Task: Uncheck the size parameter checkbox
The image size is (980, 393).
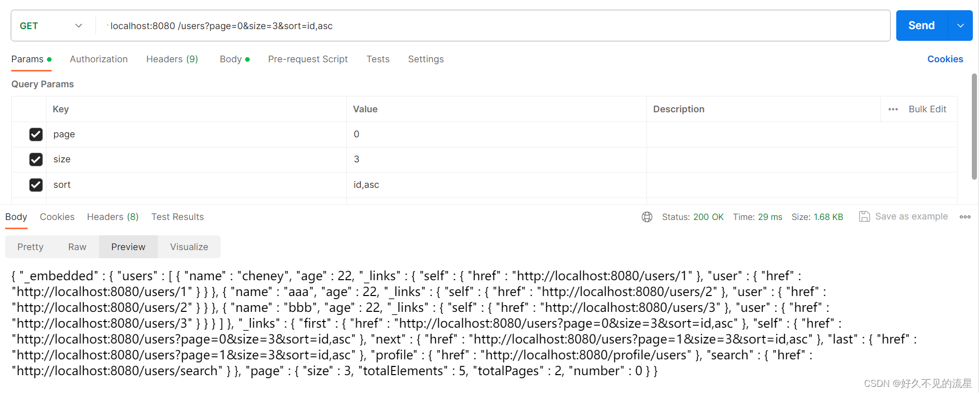Action: click(x=36, y=159)
